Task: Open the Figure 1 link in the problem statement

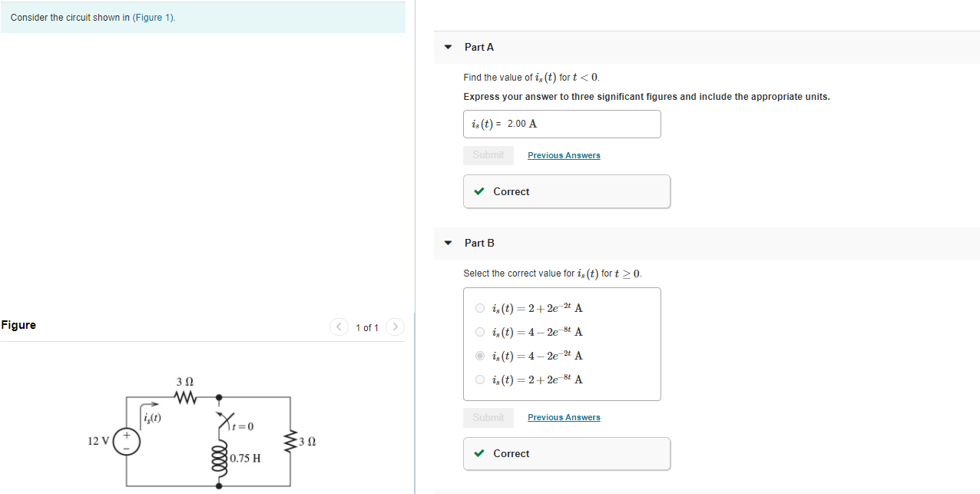Action: coord(152,17)
